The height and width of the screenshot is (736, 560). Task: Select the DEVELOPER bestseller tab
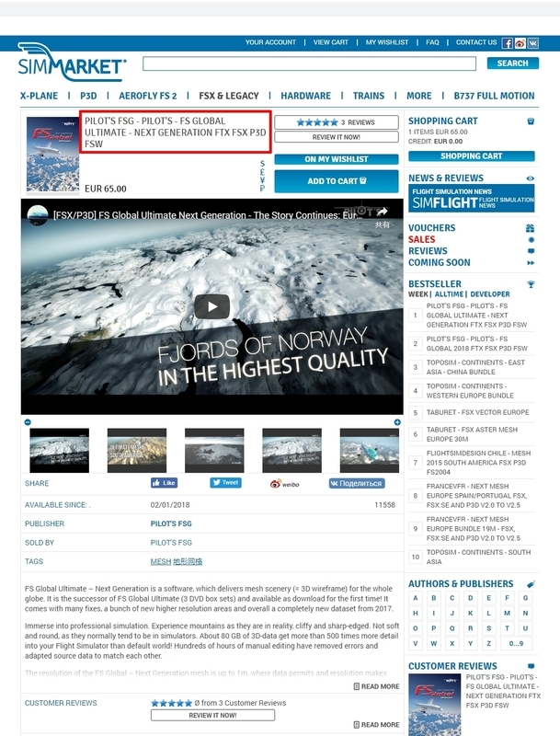pyautogui.click(x=489, y=294)
